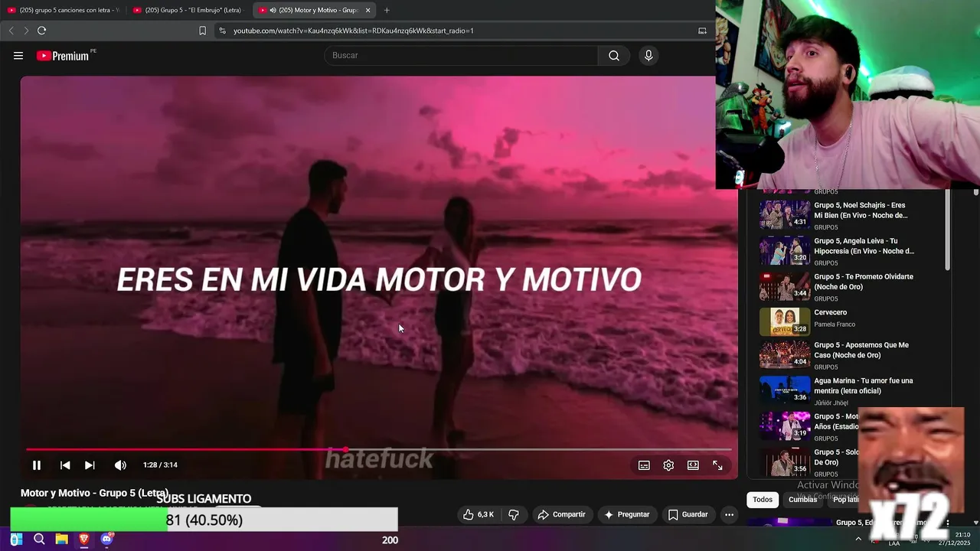
Task: Skip to the next video
Action: point(90,465)
